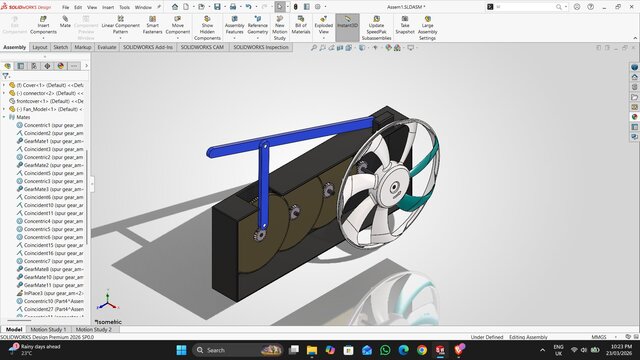Screen dimensions: 640x360
Task: Select the Concentric1 mate
Action: click(50, 125)
